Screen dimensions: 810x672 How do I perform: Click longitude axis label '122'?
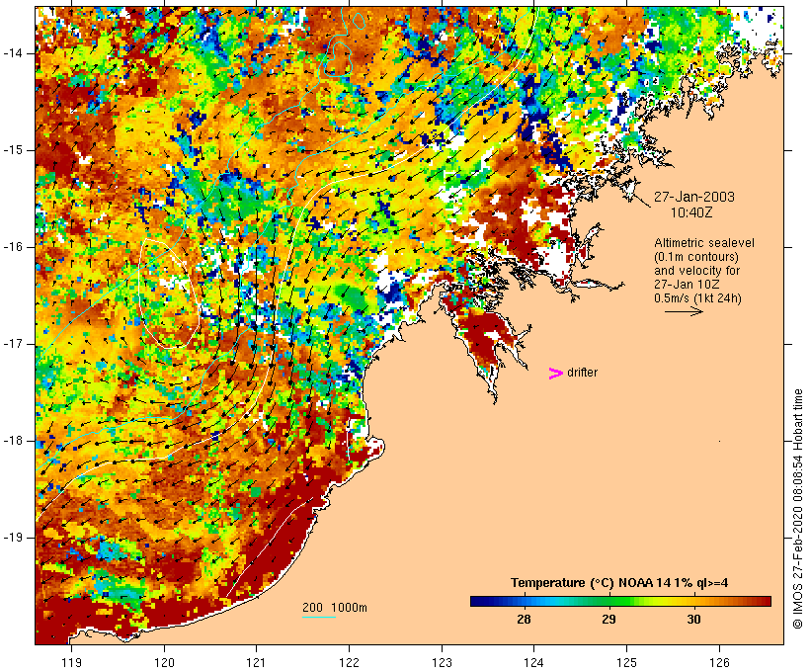tap(350, 662)
